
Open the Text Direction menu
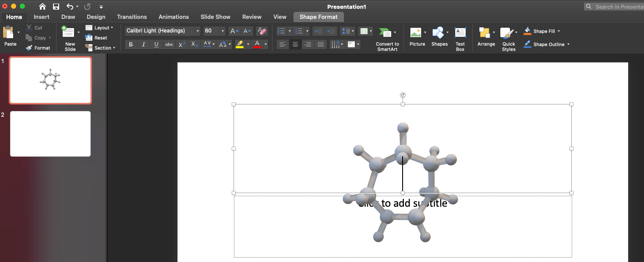pyautogui.click(x=337, y=44)
